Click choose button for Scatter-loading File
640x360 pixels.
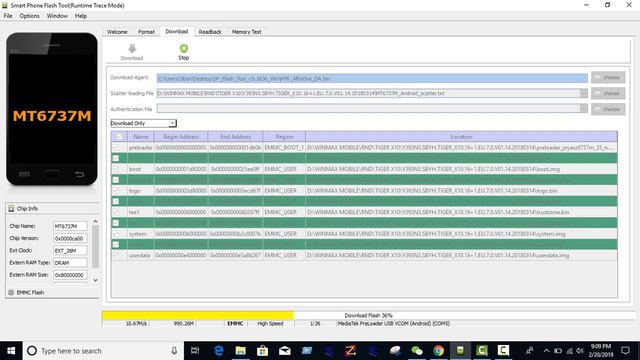pos(608,93)
